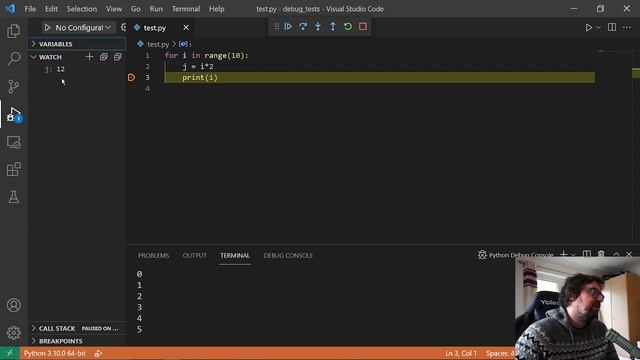The height and width of the screenshot is (360, 640).
Task: Maximize the panel using the chevron-up
Action: [616, 254]
